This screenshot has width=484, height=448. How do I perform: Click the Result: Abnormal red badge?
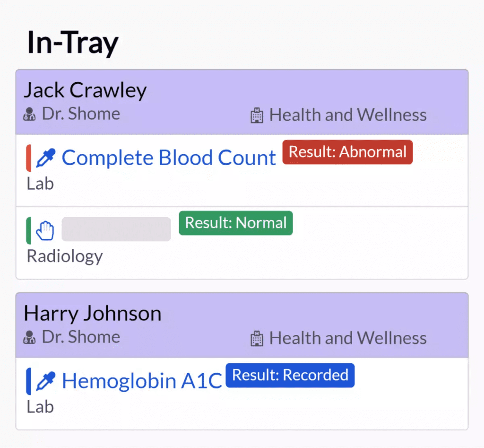[347, 152]
